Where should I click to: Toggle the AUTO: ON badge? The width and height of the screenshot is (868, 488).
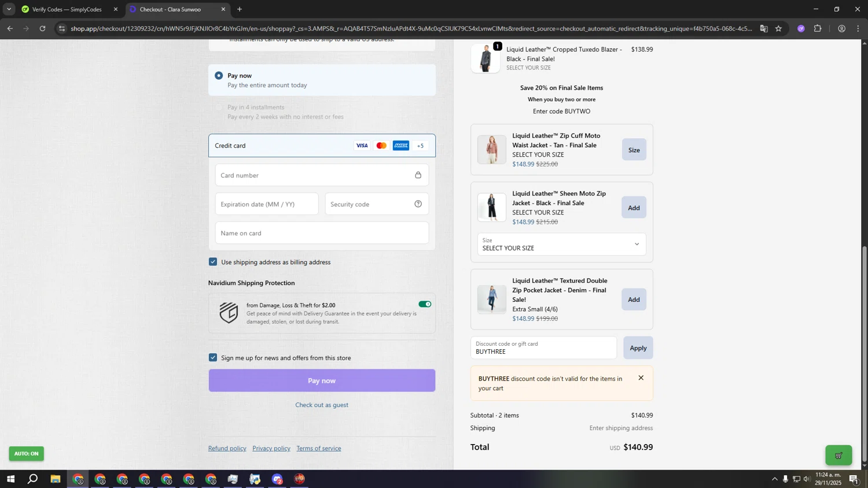click(26, 454)
